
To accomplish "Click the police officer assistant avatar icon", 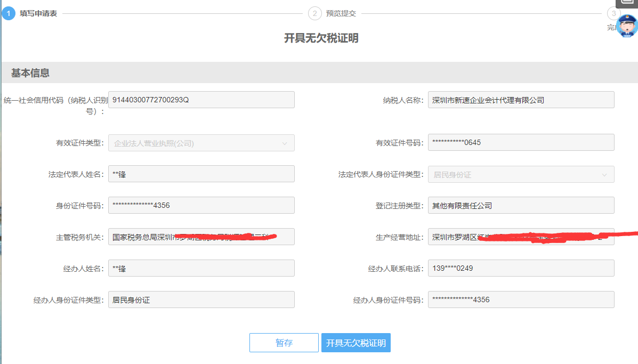I will click(x=627, y=26).
